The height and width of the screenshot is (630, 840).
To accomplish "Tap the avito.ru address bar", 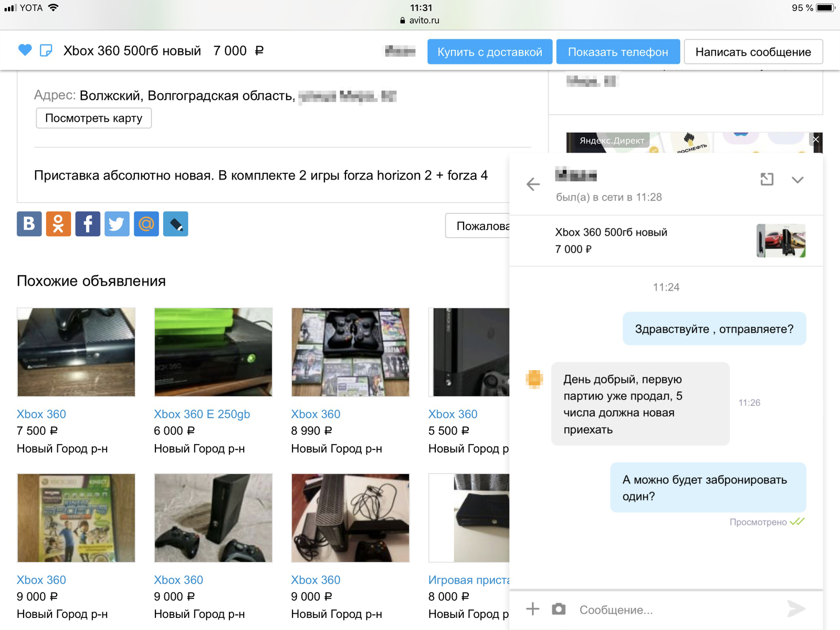I will 420,20.
